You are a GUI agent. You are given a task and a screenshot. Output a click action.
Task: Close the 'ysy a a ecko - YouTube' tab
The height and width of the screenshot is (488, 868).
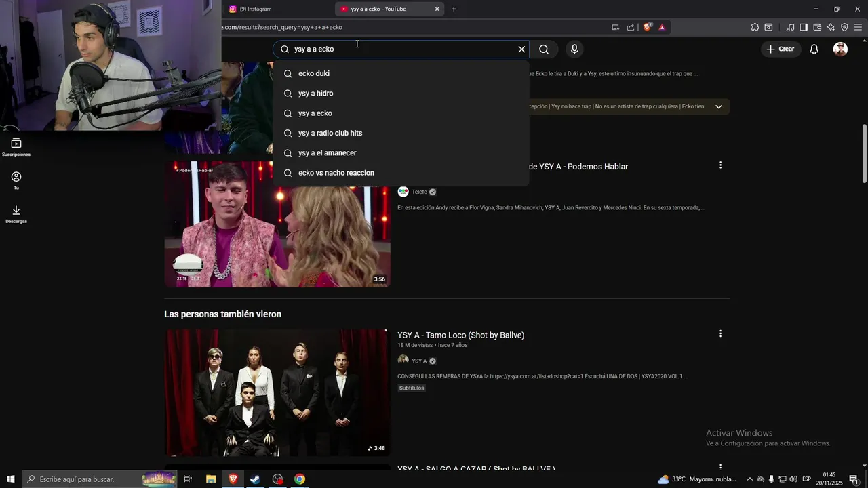pyautogui.click(x=437, y=9)
